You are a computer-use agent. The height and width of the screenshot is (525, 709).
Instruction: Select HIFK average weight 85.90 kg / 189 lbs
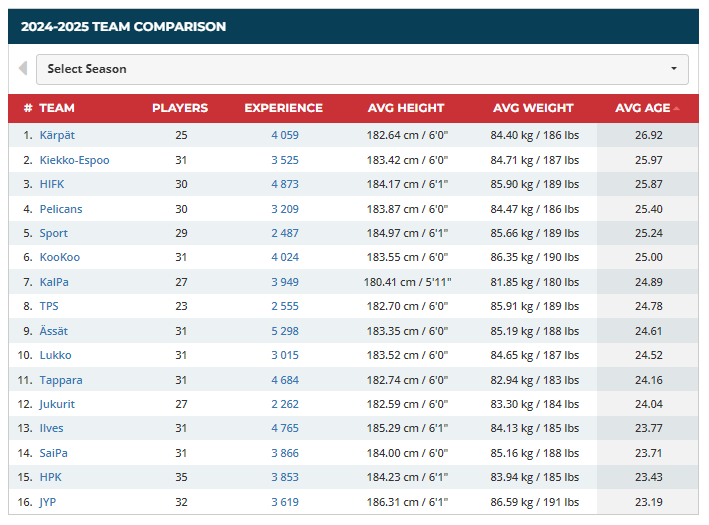pyautogui.click(x=534, y=184)
